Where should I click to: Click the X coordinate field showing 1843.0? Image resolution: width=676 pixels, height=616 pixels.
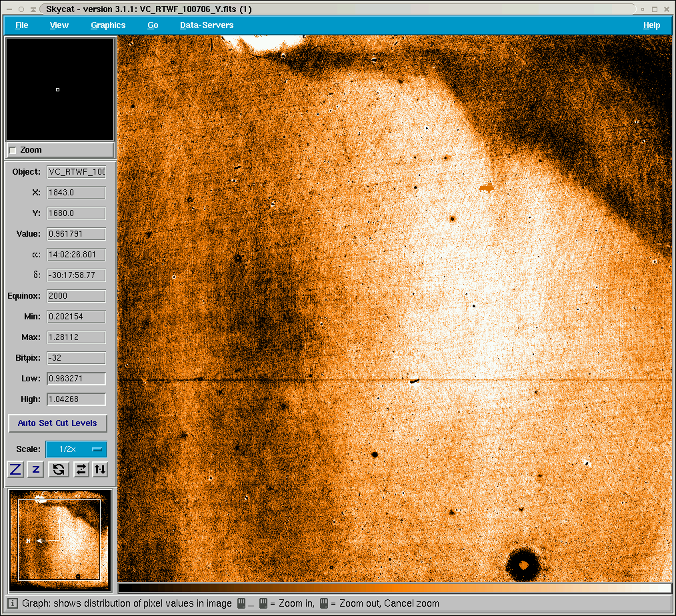[x=76, y=193]
